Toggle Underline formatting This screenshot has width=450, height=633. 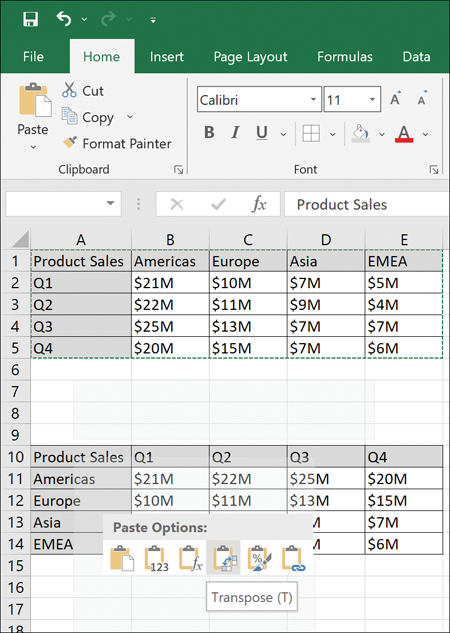(262, 133)
